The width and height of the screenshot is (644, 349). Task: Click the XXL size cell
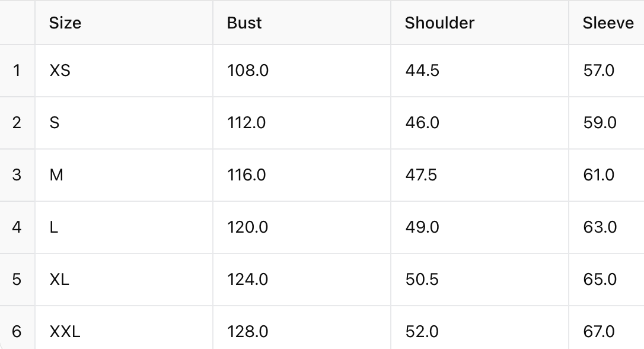click(65, 331)
